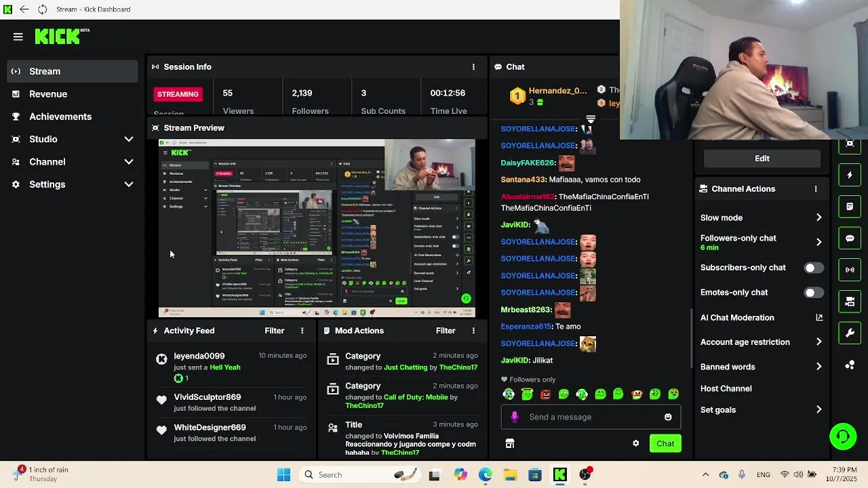Click the wrench tools widget icon
The width and height of the screenshot is (868, 488).
click(x=850, y=333)
